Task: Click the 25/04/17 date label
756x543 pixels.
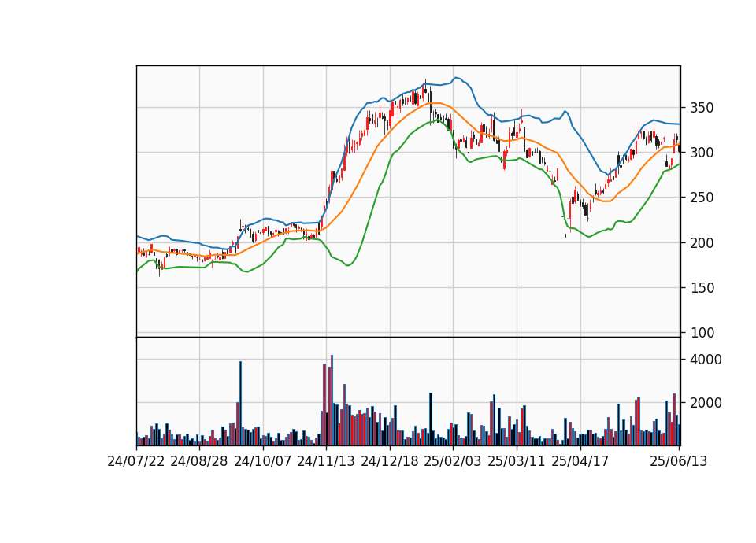Action: 580,462
